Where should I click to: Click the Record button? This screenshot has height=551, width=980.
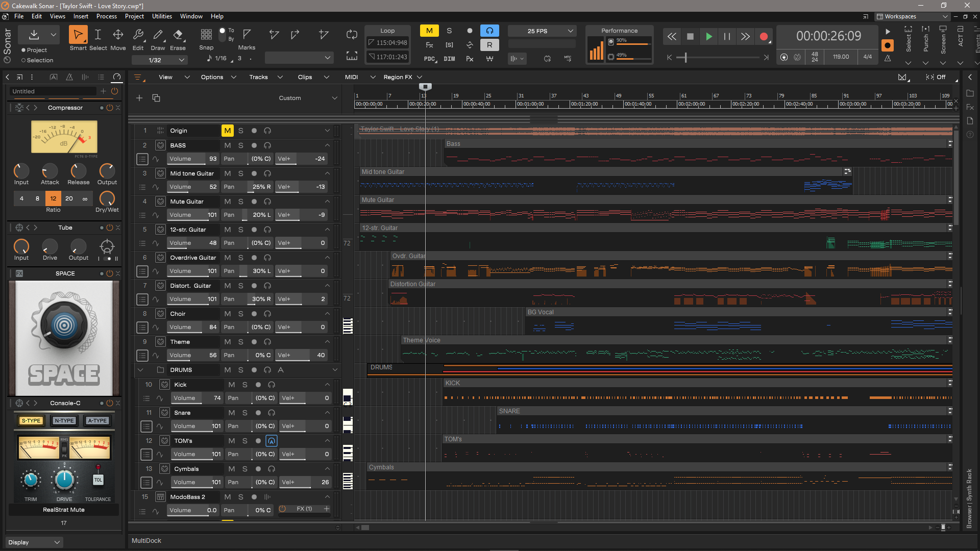(x=764, y=36)
